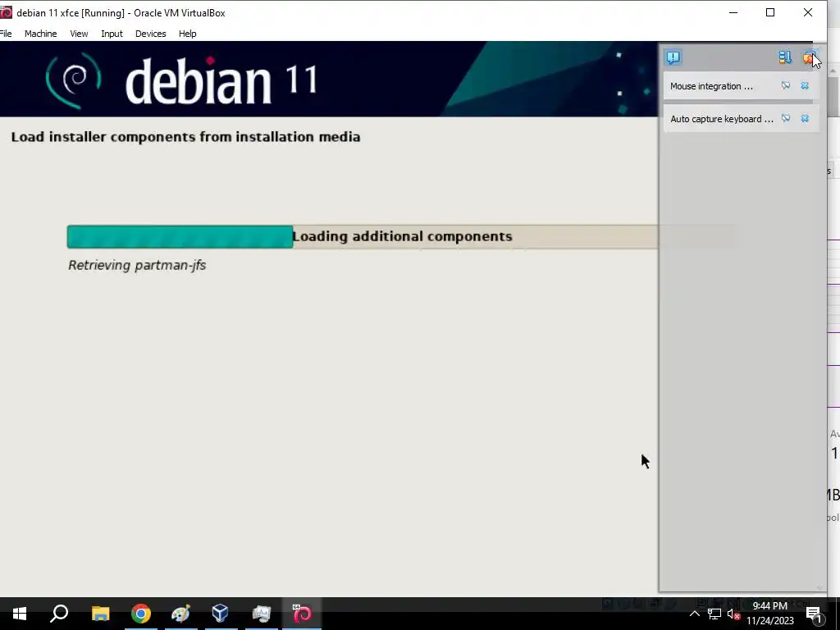840x630 pixels.
Task: Open the Paint app on the taskbar
Action: coord(181,614)
